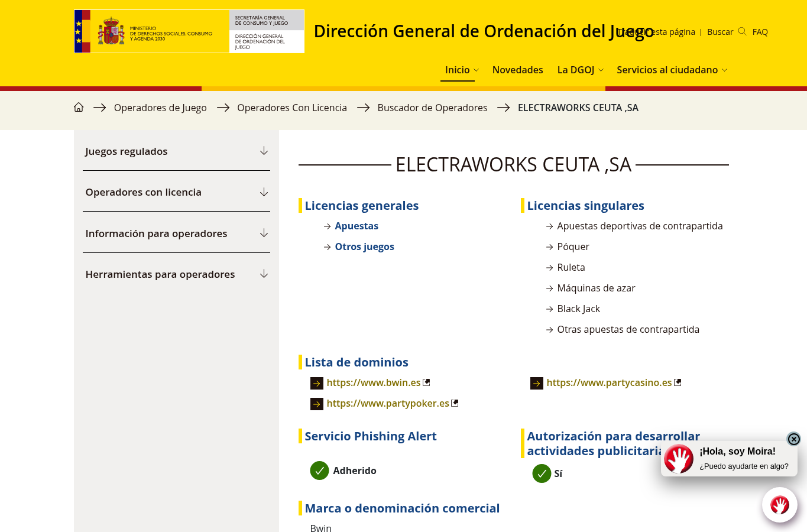Viewport: 807px width, 532px height.
Task: Click the search magnifier icon
Action: 742,32
